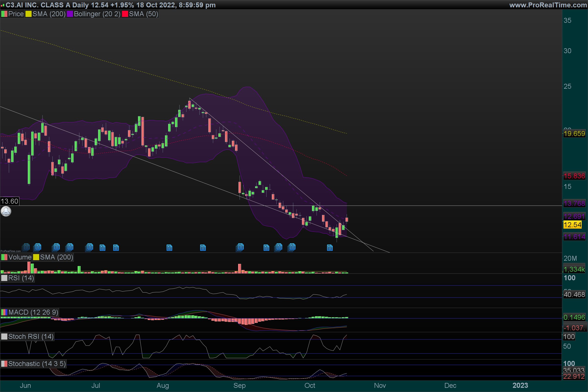Select the Bollinger (20 2) legend label
The height and width of the screenshot is (392, 588).
(97, 14)
